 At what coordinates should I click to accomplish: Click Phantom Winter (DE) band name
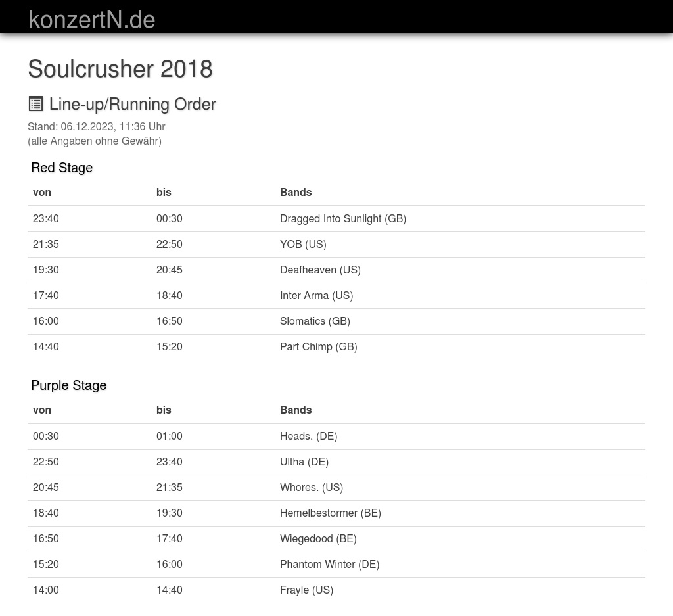click(x=329, y=564)
